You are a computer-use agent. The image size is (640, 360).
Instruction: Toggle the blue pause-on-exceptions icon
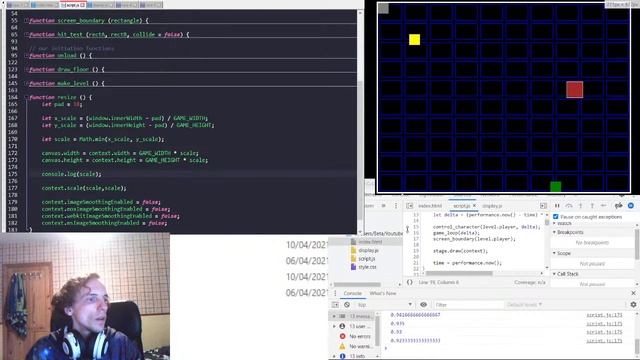pyautogui.click(x=631, y=206)
